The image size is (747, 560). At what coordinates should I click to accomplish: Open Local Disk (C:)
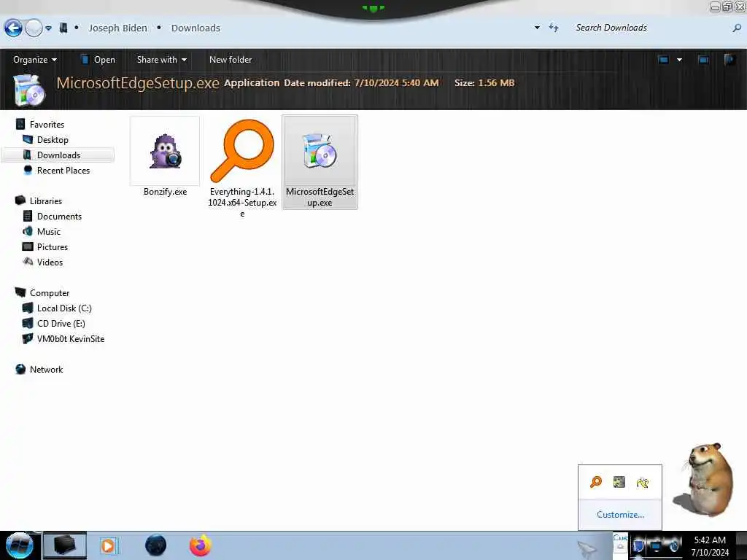[x=64, y=308]
